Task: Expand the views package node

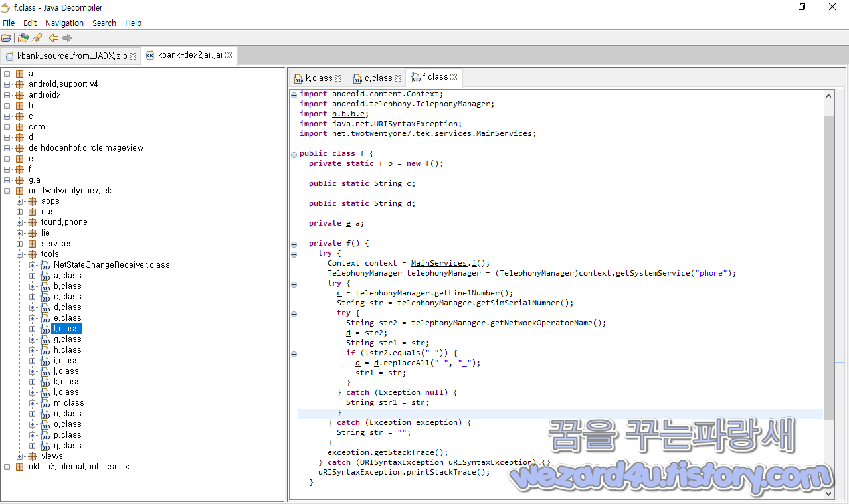Action: coord(20,456)
